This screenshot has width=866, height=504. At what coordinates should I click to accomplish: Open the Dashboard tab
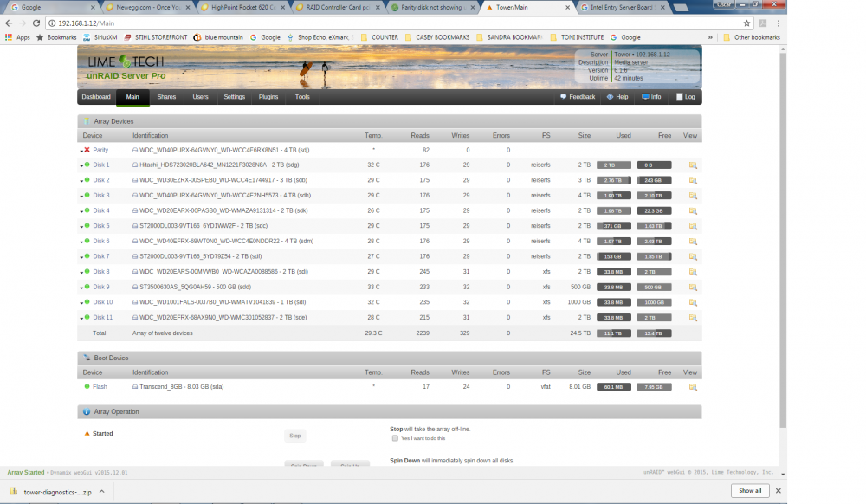click(96, 97)
